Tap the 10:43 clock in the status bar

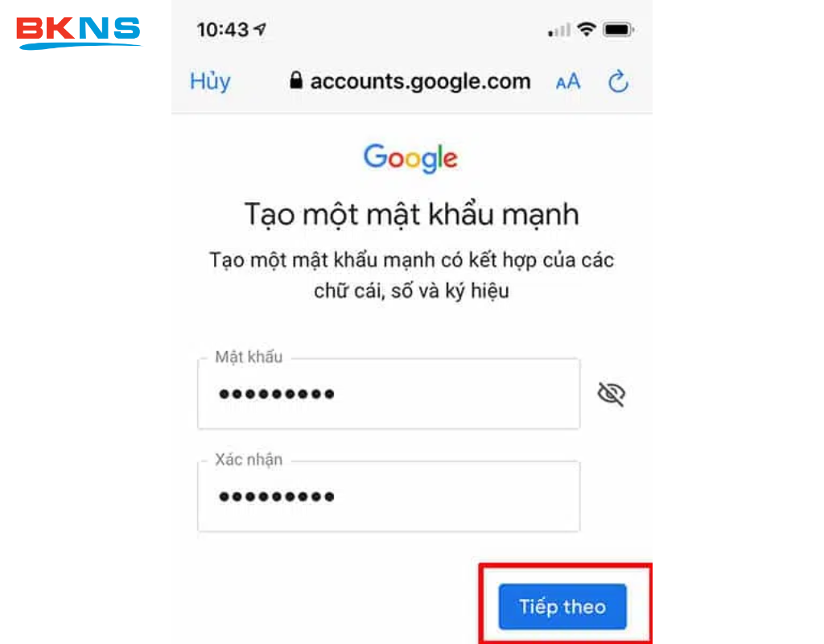pos(222,30)
